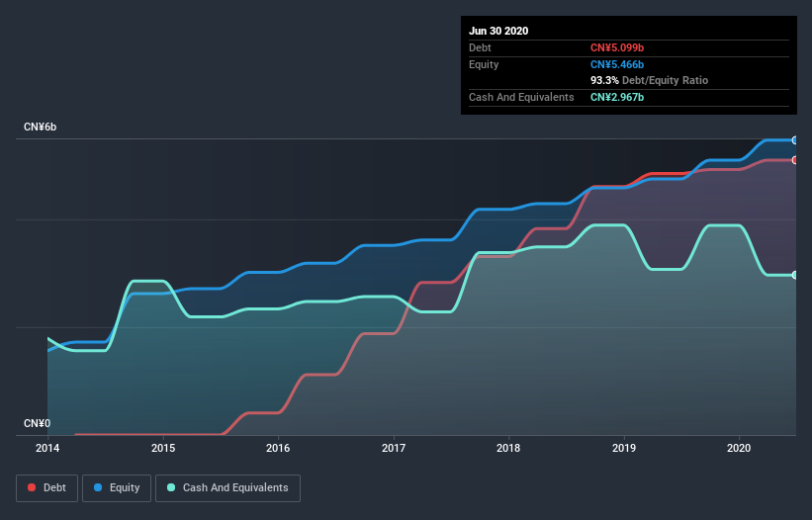Click the CN¥5.466b equity value
812x520 pixels.
(x=617, y=64)
